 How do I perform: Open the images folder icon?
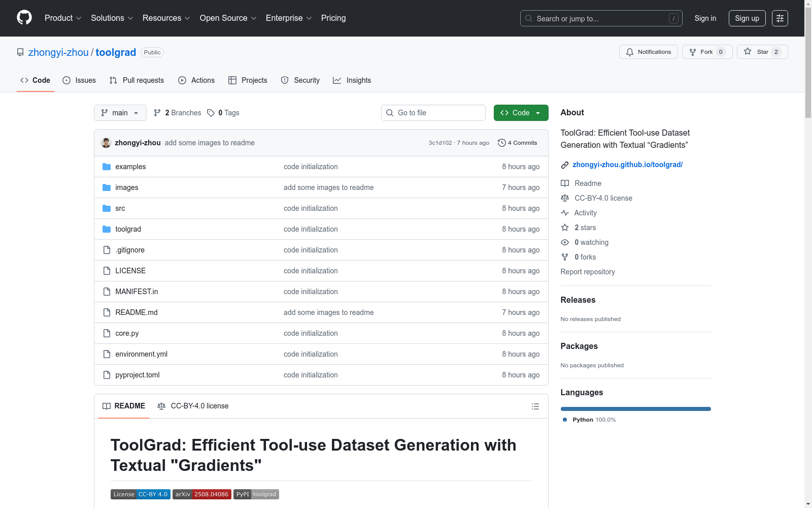(107, 187)
